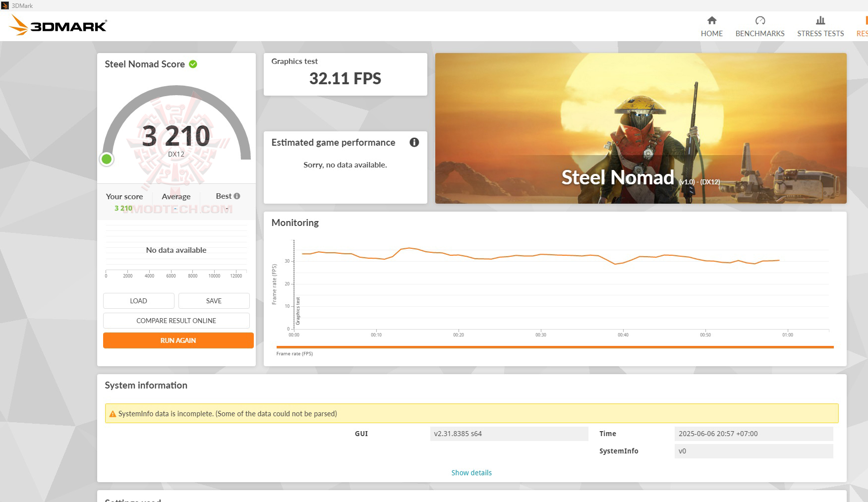Image resolution: width=868 pixels, height=502 pixels.
Task: Open the Benchmarks tab
Action: (760, 26)
